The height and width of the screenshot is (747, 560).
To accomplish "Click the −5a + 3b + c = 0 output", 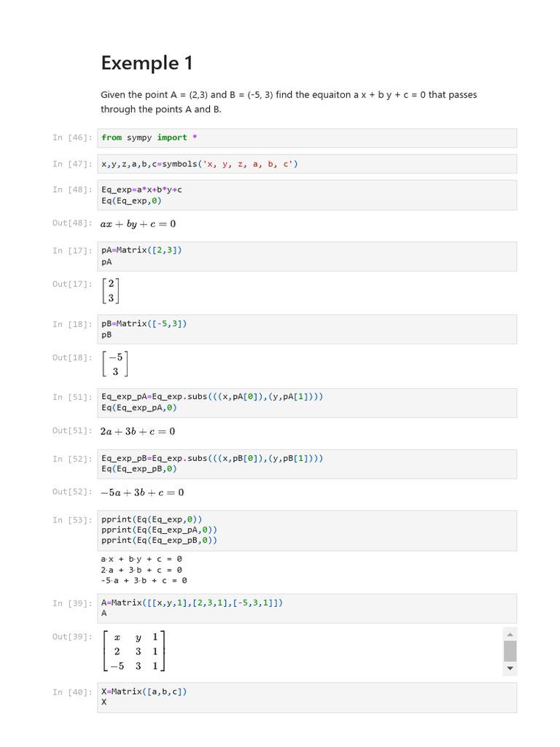I will click(142, 492).
